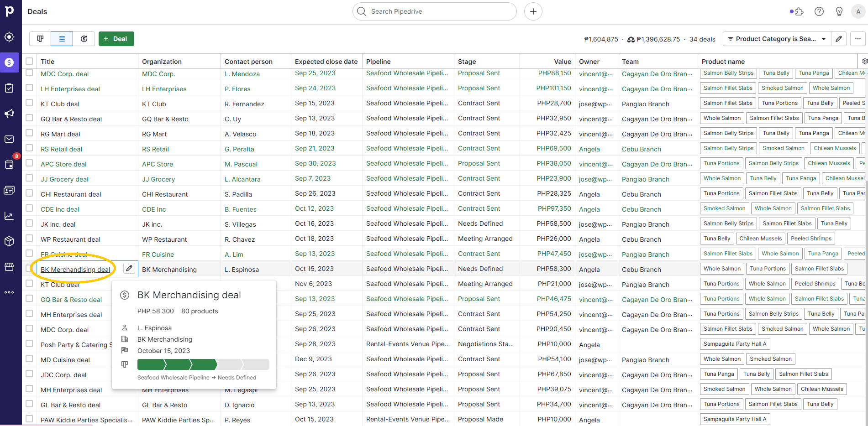This screenshot has height=426, width=868.
Task: Click the Pipedrive logo icon
Action: [10, 11]
